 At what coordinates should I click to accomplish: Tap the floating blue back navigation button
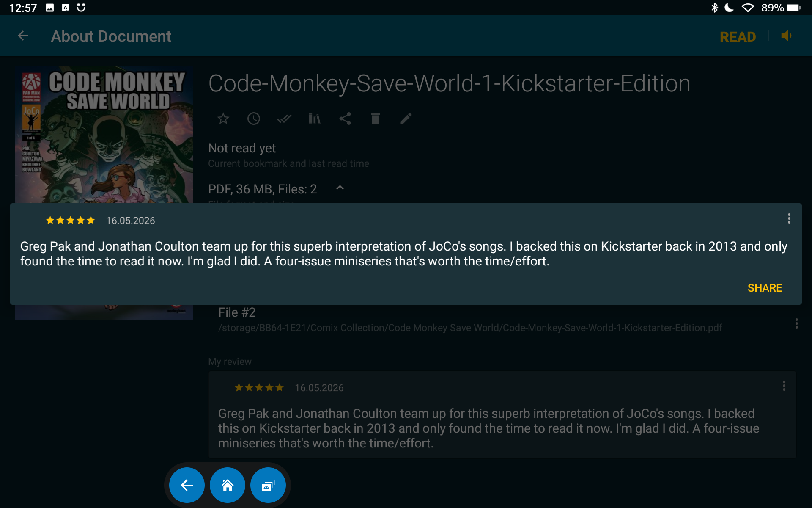tap(187, 485)
